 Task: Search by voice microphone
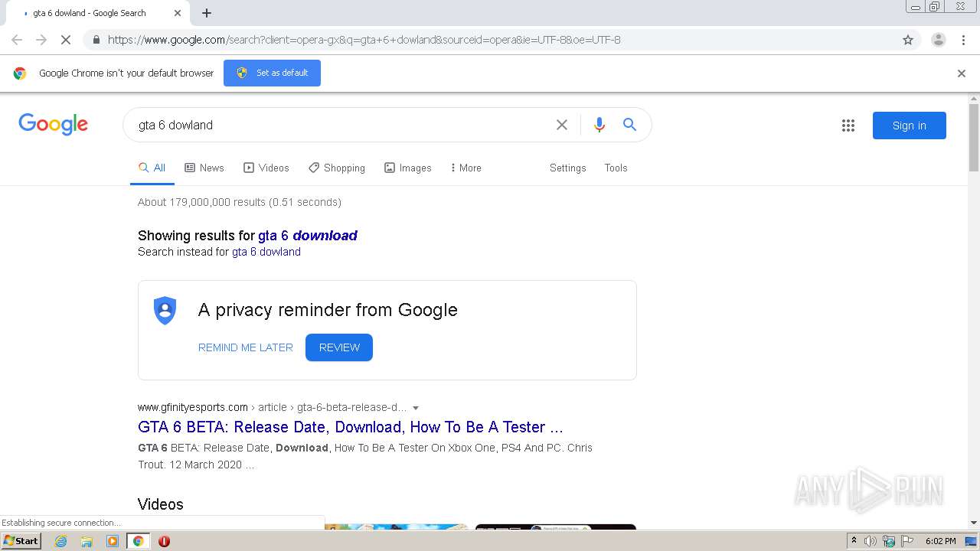[599, 125]
